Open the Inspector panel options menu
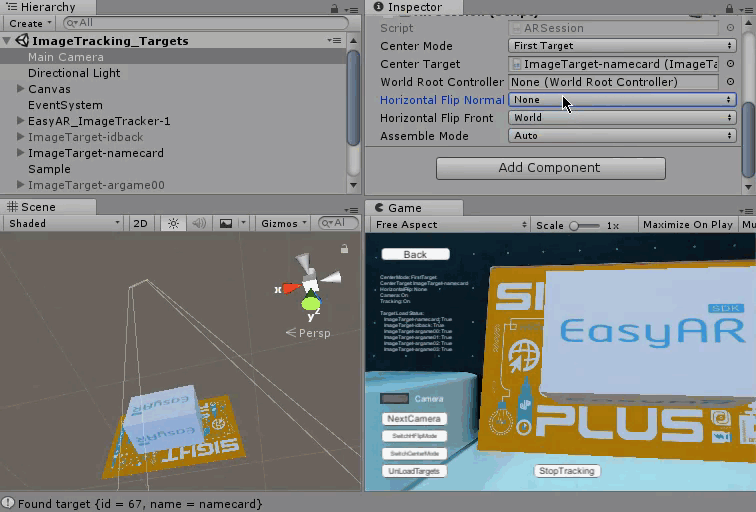The image size is (756, 512). coord(746,9)
